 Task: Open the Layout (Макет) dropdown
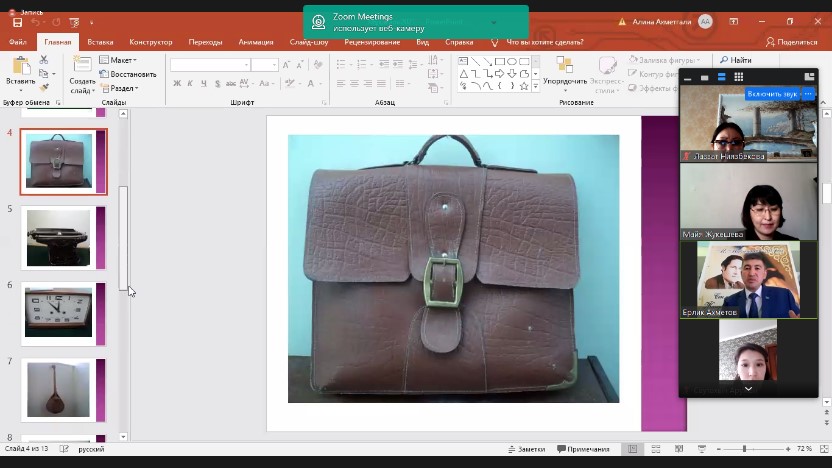120,60
